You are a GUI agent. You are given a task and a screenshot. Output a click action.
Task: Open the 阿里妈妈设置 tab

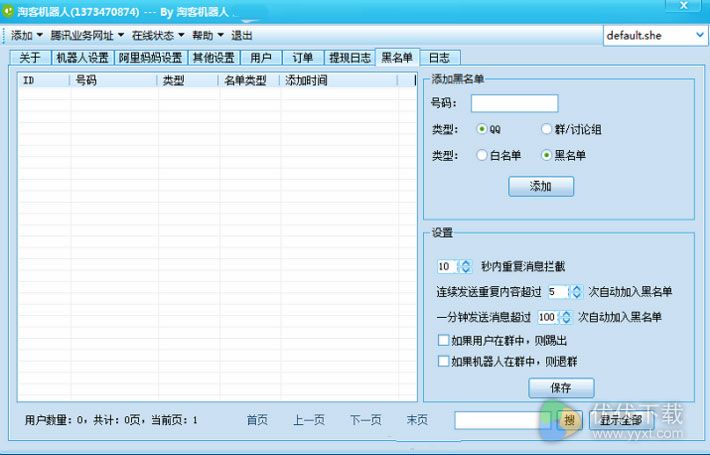pos(151,57)
